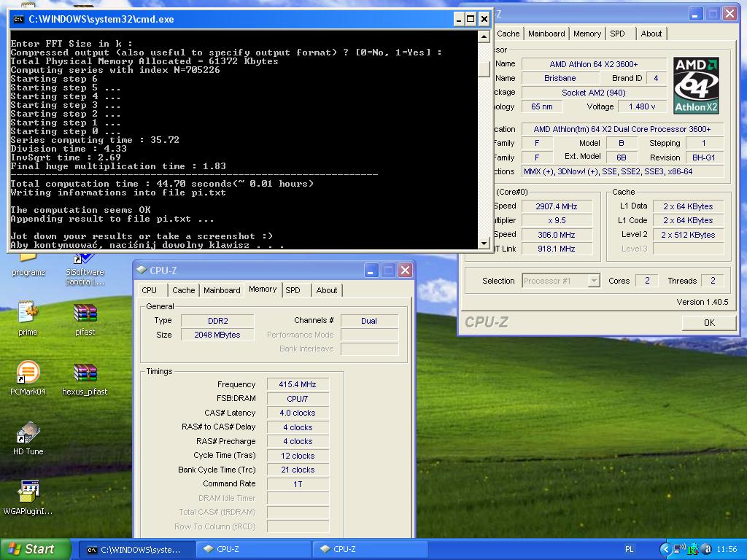
Task: Click the x 9.5 multiplier value
Action: point(557,220)
